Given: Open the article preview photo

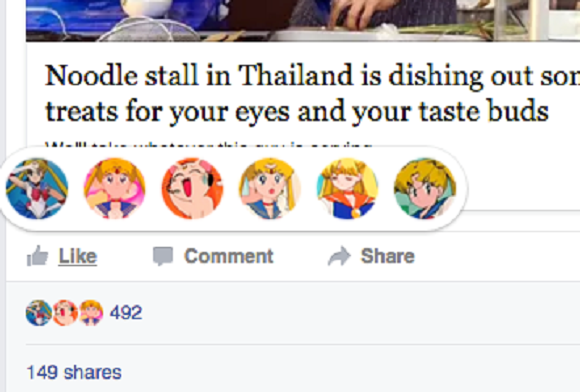Looking at the screenshot, I should click(x=303, y=20).
